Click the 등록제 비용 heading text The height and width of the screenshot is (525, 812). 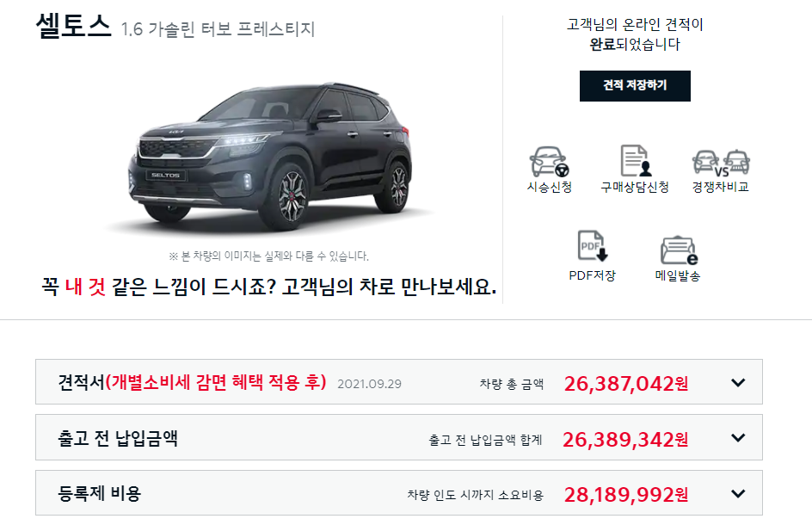[100, 493]
